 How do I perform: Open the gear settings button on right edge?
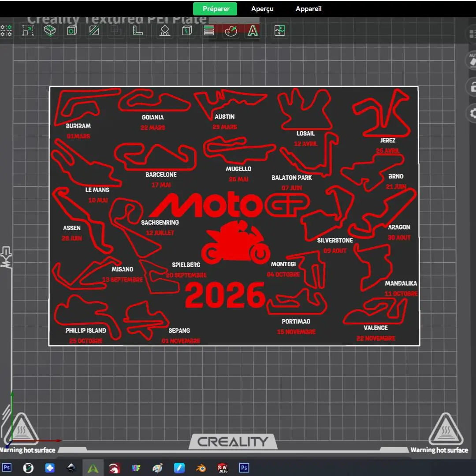pyautogui.click(x=472, y=113)
